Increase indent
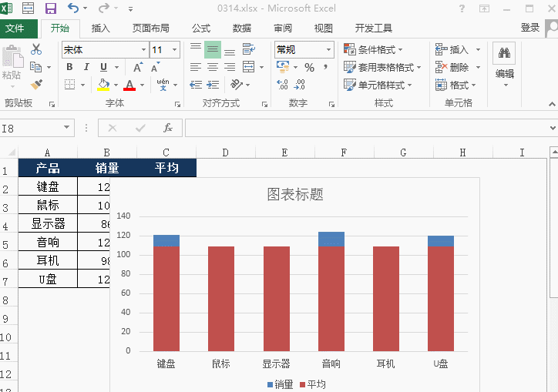 [213, 85]
